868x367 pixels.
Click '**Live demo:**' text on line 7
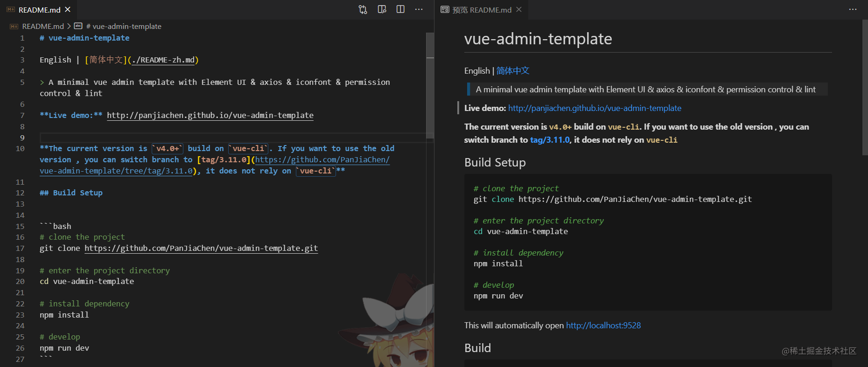click(71, 115)
